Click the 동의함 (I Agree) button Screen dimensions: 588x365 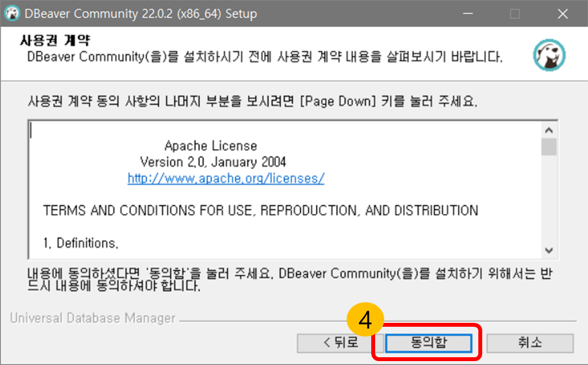click(x=428, y=343)
